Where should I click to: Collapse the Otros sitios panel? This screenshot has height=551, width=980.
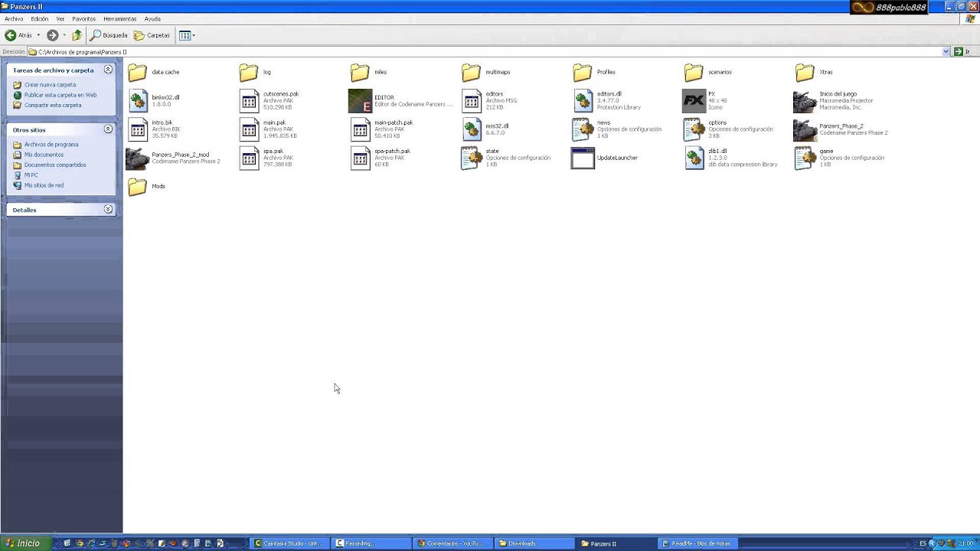click(108, 129)
